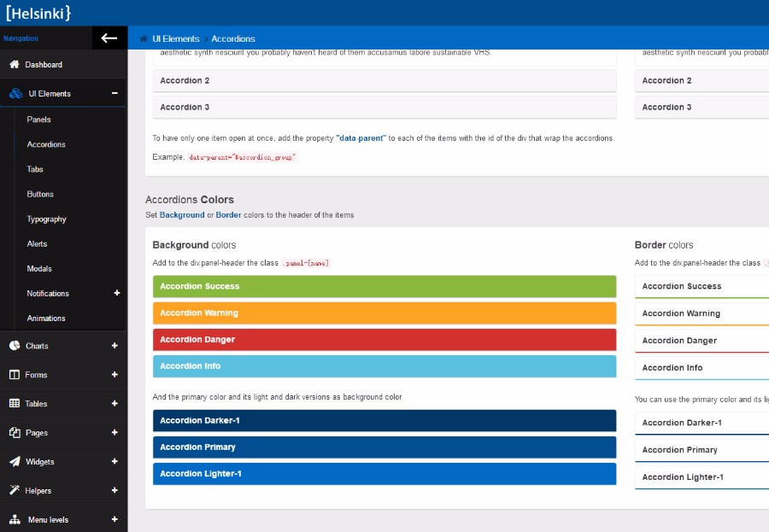Toggle the green Accordion Success header

[x=384, y=287]
